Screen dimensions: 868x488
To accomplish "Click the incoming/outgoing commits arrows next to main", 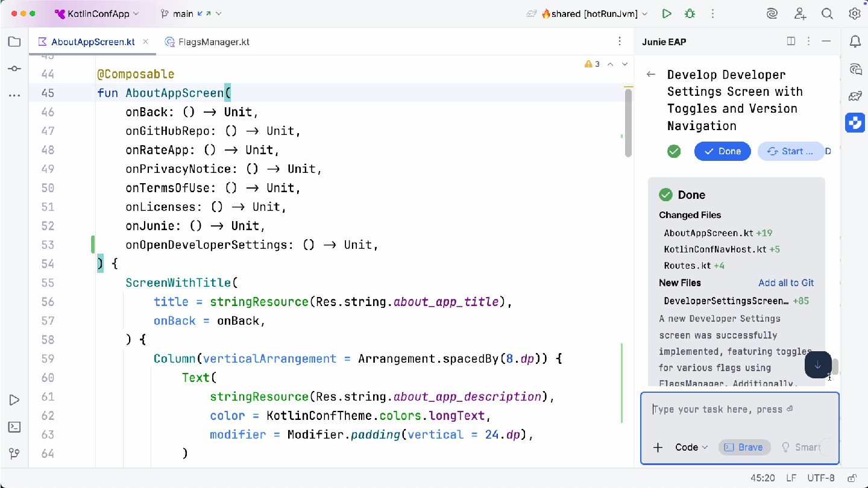I will click(205, 13).
